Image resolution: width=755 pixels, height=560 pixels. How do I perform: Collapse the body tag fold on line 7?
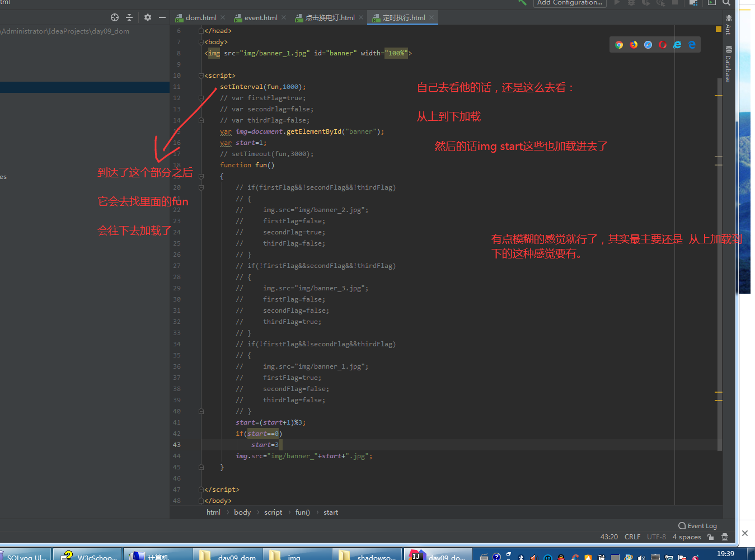tap(201, 42)
